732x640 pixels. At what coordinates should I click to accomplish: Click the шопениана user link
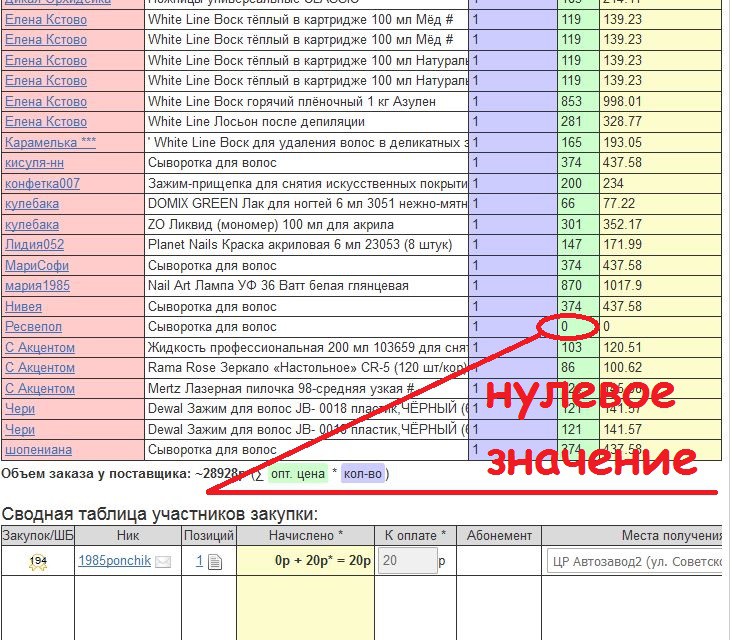point(38,450)
